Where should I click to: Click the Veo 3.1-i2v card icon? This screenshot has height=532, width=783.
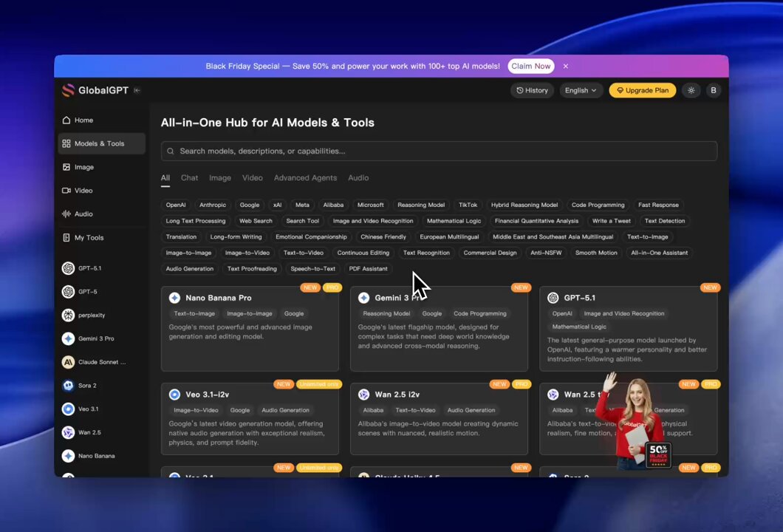point(174,395)
